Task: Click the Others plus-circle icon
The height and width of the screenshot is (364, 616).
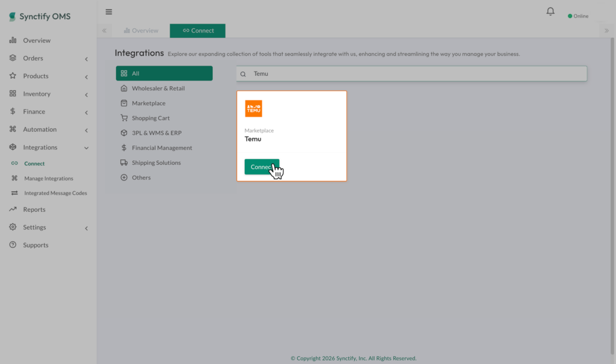Action: pyautogui.click(x=124, y=177)
